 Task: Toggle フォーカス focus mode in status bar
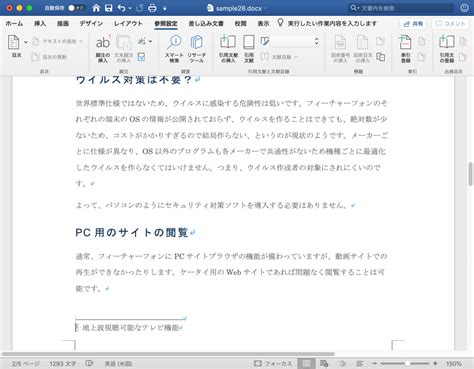(273, 363)
